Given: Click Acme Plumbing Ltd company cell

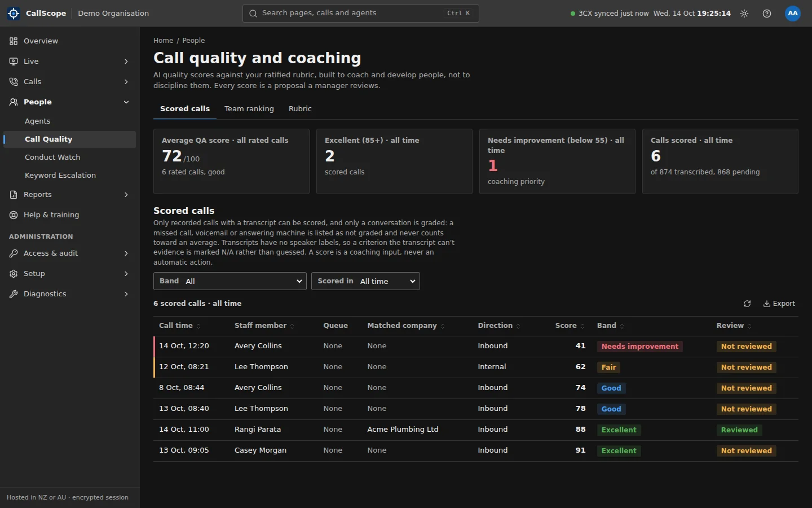Looking at the screenshot, I should coord(403,430).
